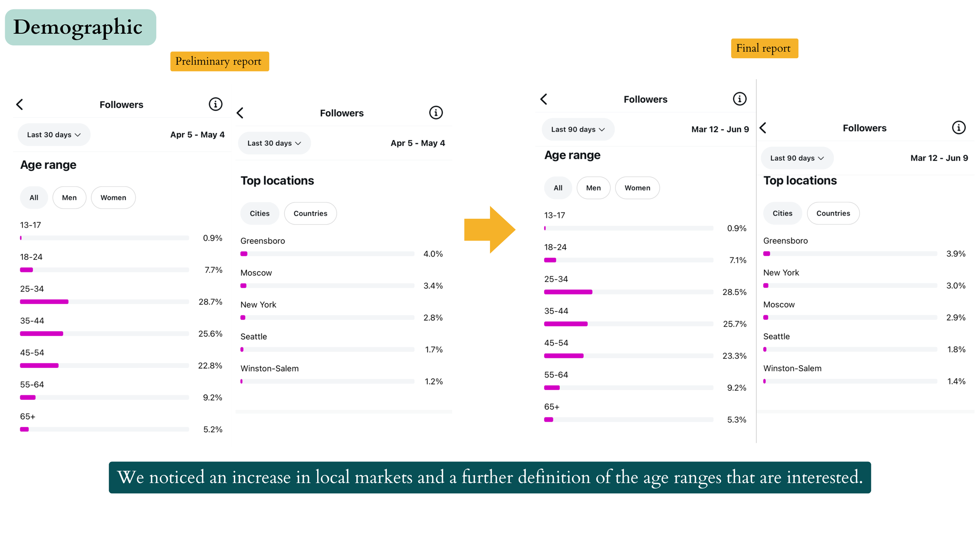Go back from final report Age range panel

pyautogui.click(x=544, y=99)
